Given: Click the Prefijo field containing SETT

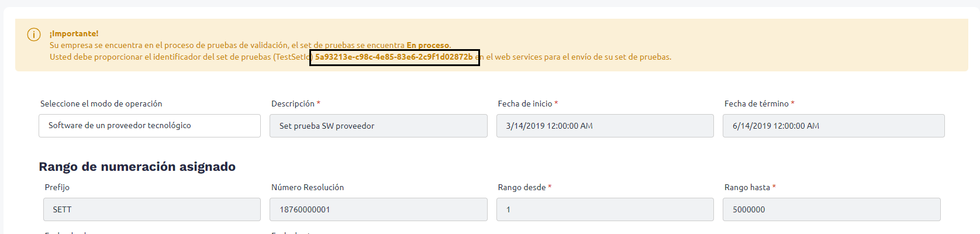Looking at the screenshot, I should tap(152, 209).
